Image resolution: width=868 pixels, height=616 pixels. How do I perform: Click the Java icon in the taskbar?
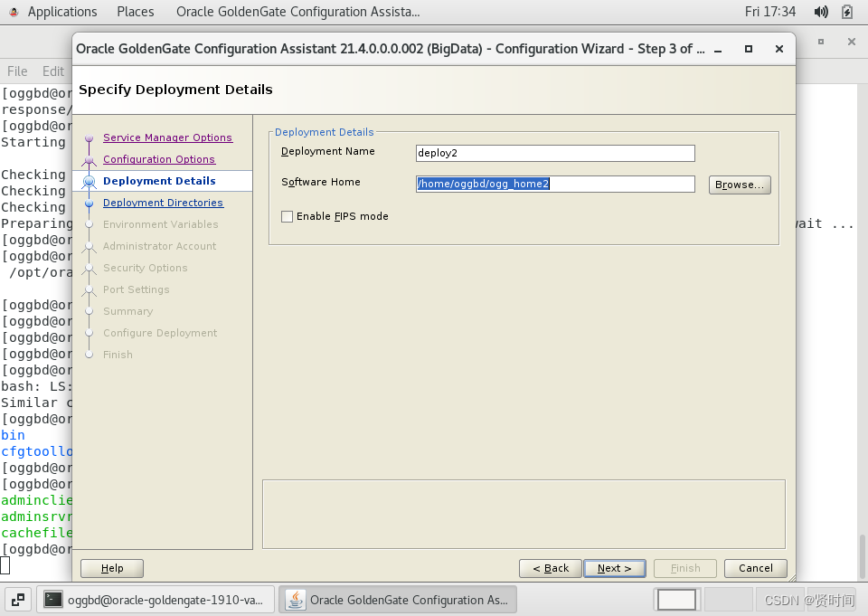(296, 600)
